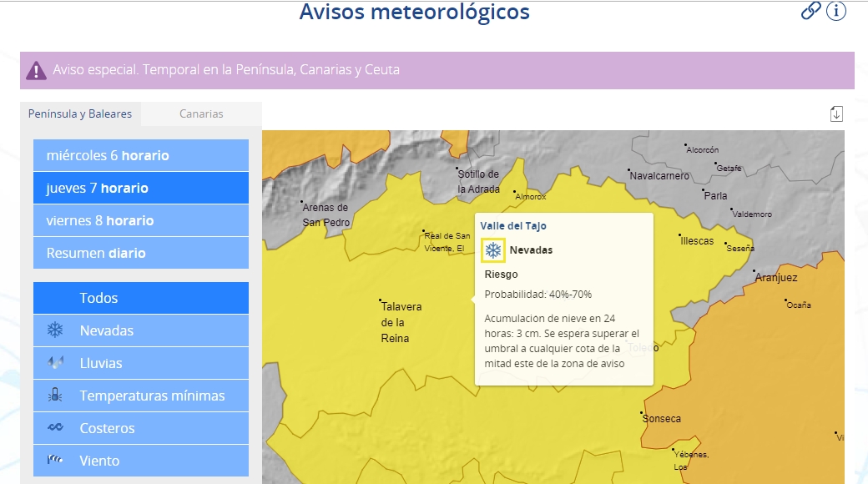Click Seseña label on the map
868x484 pixels.
740,249
